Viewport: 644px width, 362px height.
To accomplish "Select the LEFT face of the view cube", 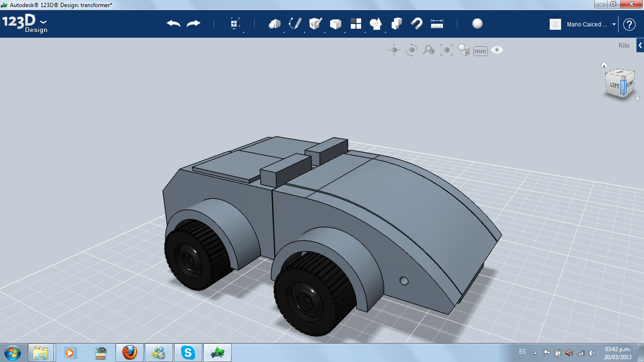I will click(x=614, y=85).
